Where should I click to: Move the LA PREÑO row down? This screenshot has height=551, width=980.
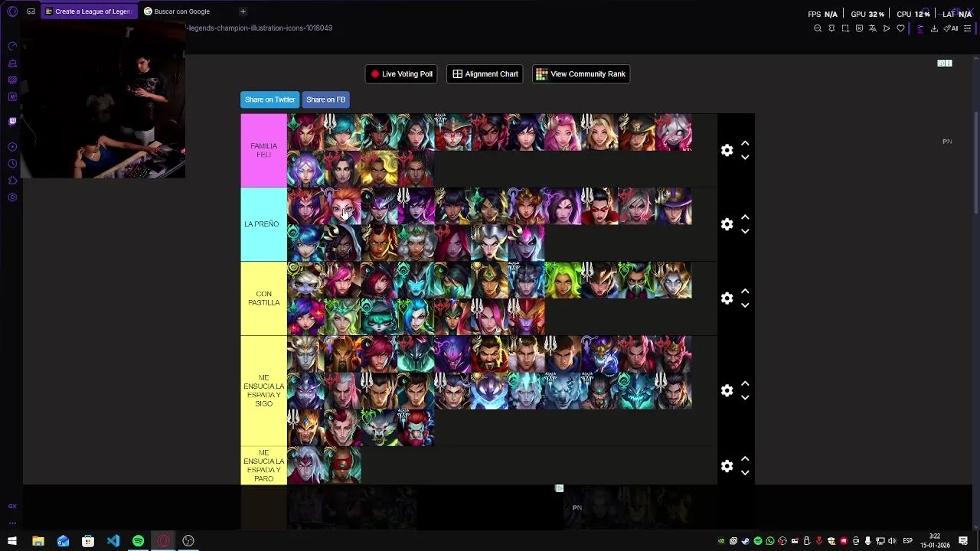coord(745,231)
